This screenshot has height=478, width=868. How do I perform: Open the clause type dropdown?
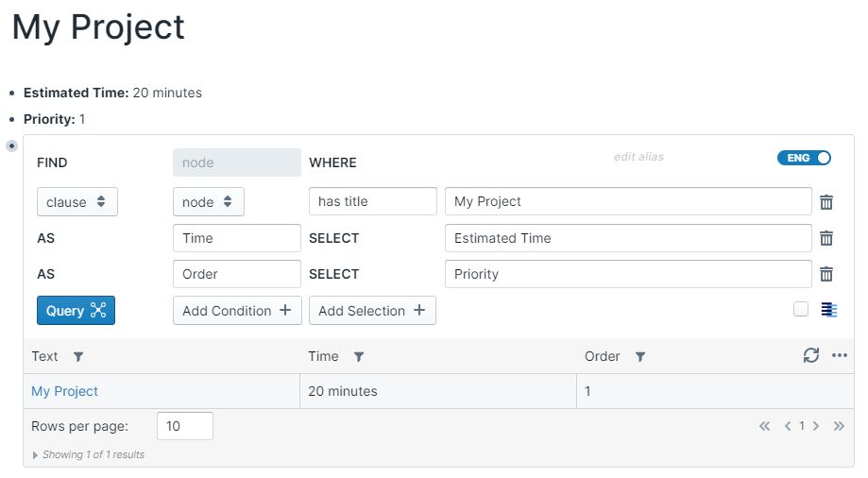coord(77,202)
